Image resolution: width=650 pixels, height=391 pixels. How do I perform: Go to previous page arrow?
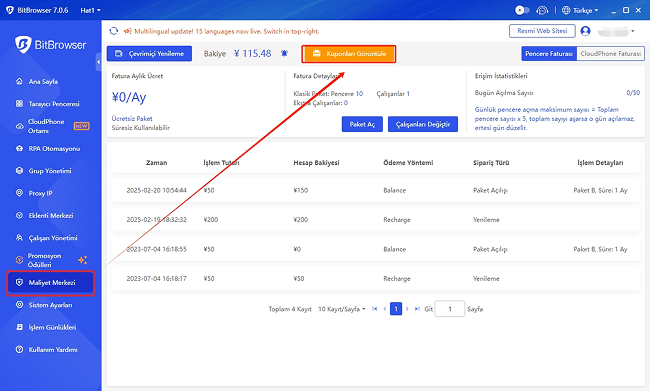(x=385, y=309)
